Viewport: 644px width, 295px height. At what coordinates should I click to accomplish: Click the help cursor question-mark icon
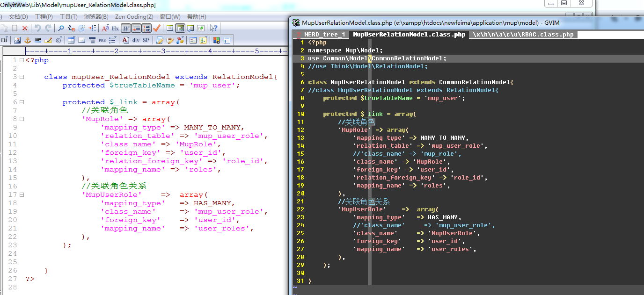pos(213,28)
